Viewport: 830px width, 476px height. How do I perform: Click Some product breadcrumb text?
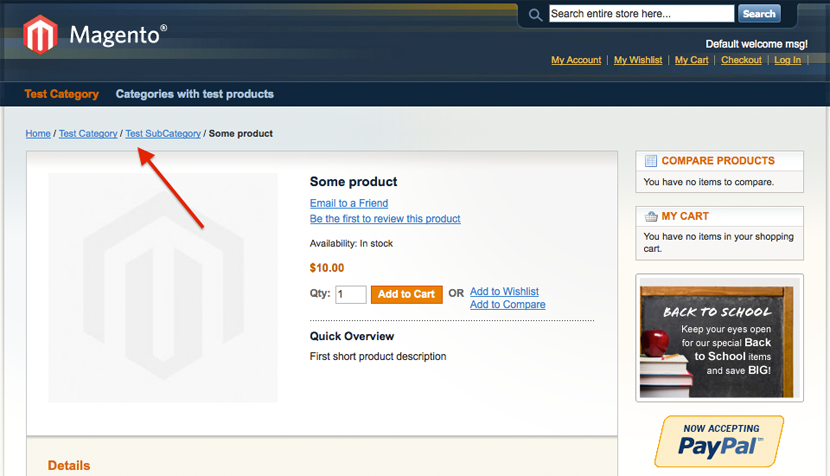point(241,133)
